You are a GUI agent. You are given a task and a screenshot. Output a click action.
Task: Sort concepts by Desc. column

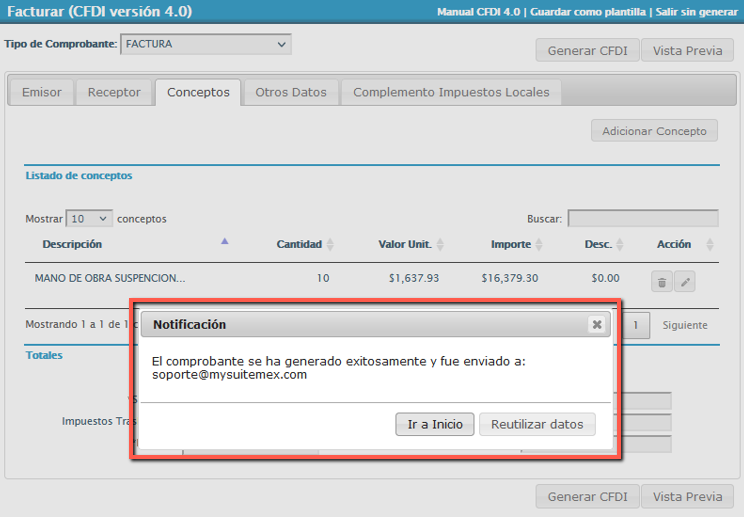tap(620, 245)
